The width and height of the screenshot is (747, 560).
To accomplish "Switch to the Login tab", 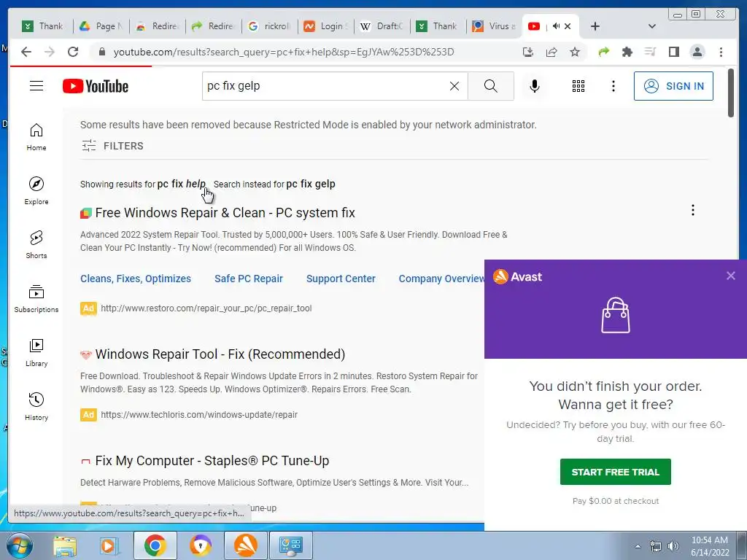I will tap(325, 26).
